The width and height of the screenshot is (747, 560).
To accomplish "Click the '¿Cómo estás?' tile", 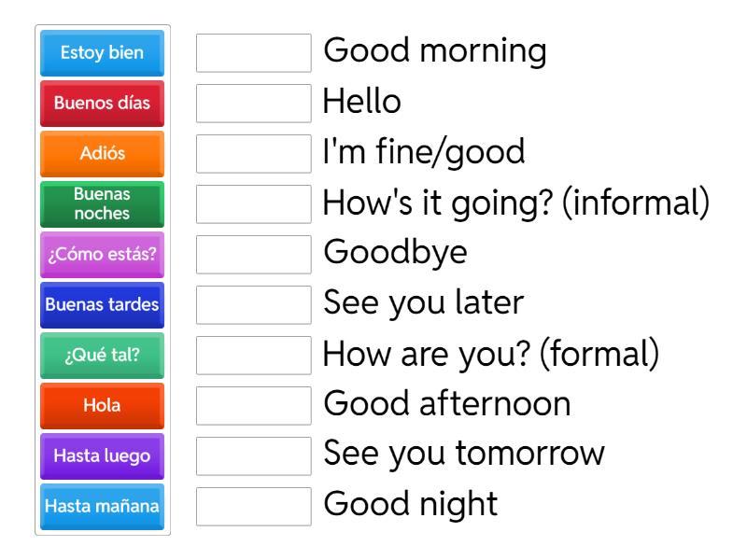I will 103,255.
